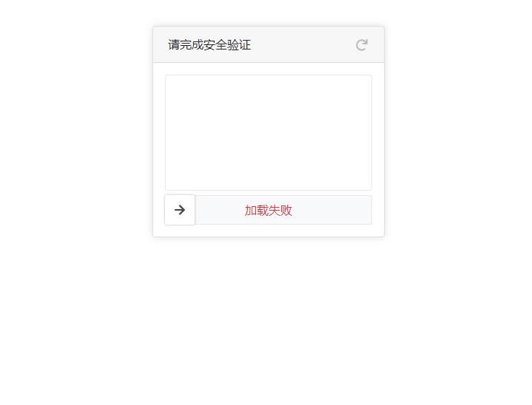Screen dimensions: 532x405
Task: Click the center of the failed image placeholder
Action: point(269,132)
